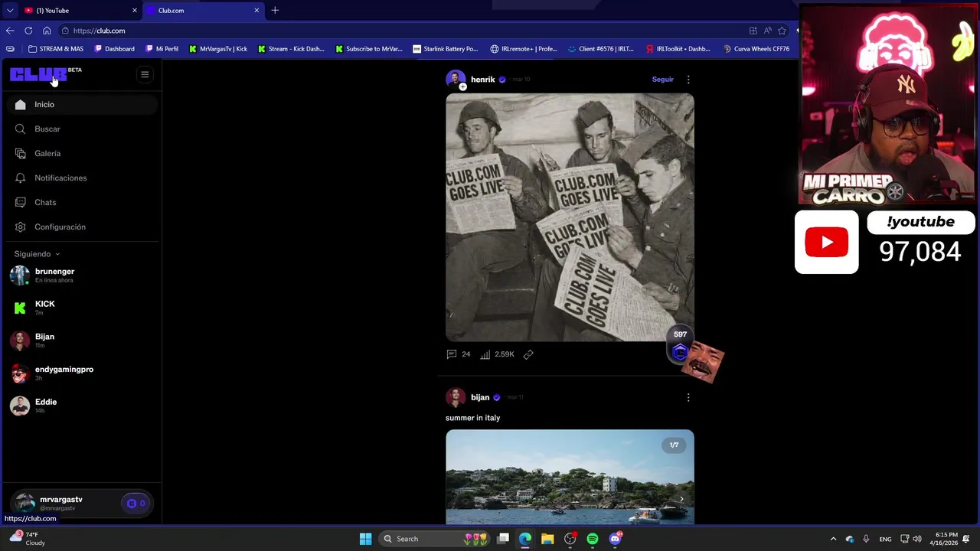Go to Galería in the sidebar
Viewport: 980px width, 551px height.
pyautogui.click(x=80, y=153)
